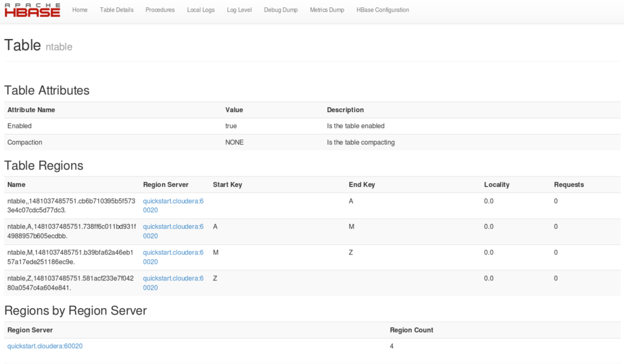624x364 pixels.
Task: Click the Region Count column header
Action: [411, 331]
